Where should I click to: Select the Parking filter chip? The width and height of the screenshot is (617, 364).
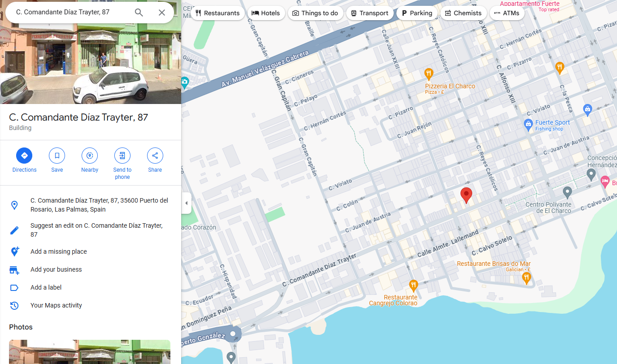pyautogui.click(x=417, y=13)
